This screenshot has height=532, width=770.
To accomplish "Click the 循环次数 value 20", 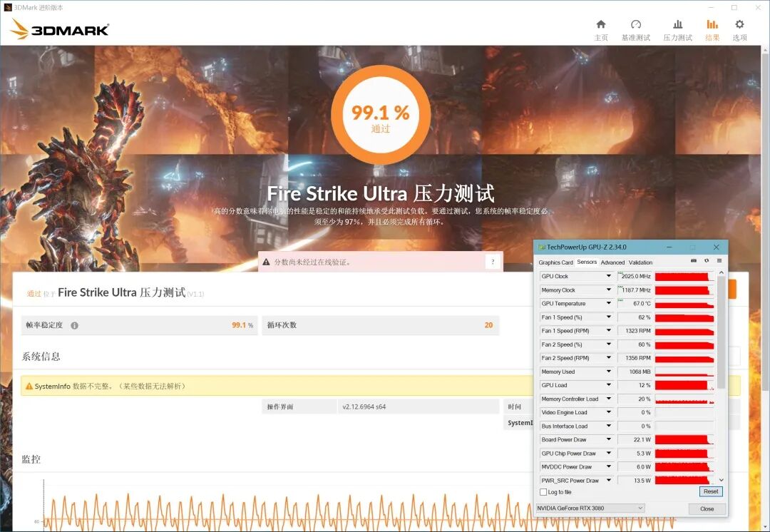I will pos(488,325).
